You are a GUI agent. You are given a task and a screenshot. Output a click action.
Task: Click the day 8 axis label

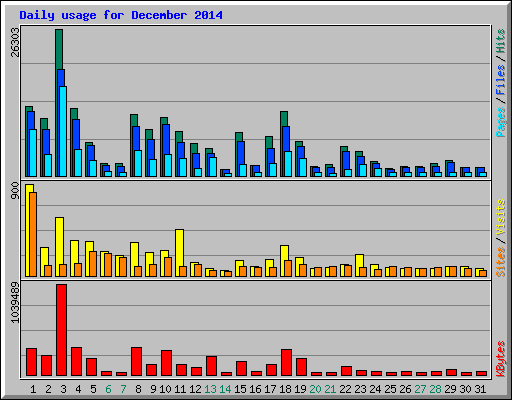coord(138,389)
